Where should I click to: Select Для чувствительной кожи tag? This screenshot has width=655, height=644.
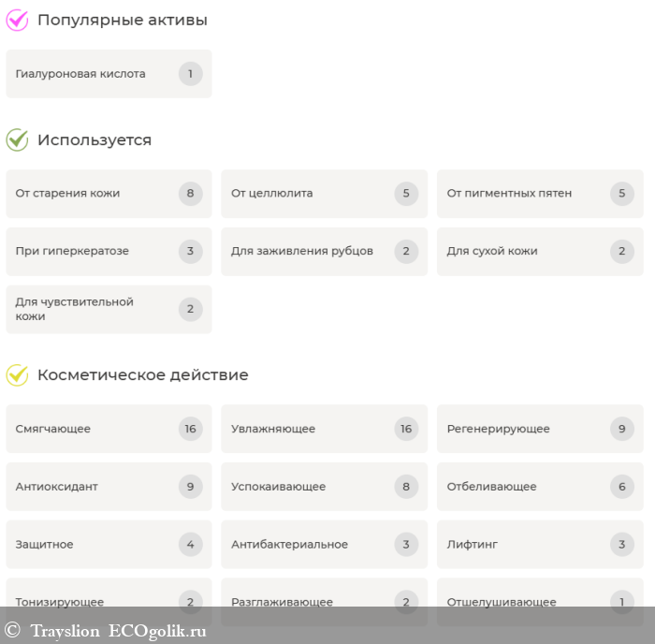[109, 310]
